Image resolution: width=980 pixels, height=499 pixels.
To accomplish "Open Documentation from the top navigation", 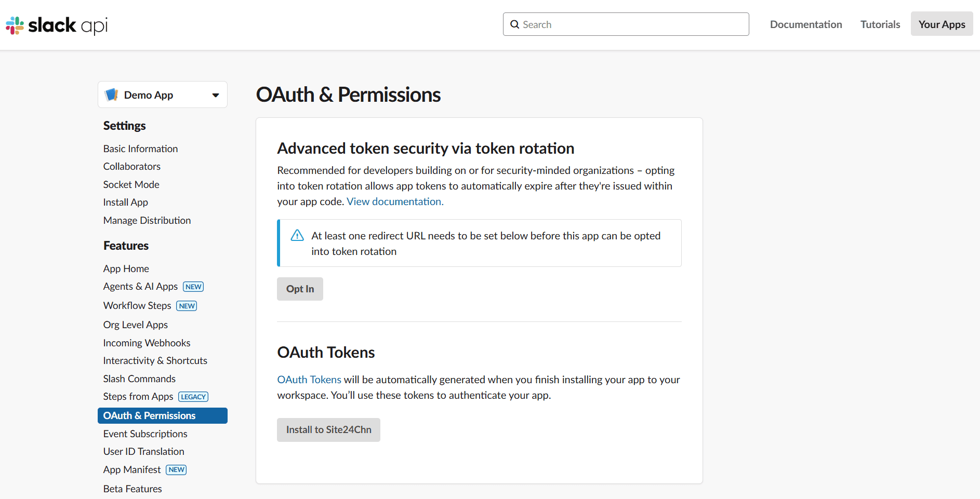I will (x=806, y=24).
